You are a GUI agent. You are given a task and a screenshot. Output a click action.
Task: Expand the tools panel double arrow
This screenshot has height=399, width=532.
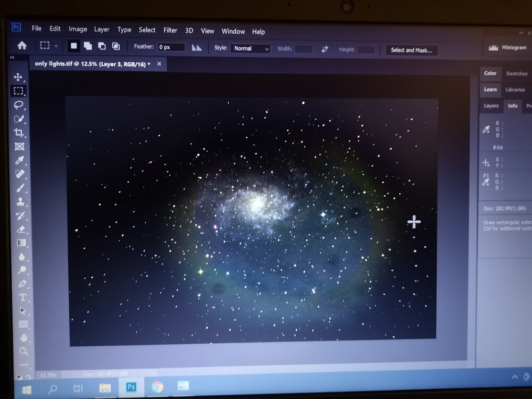[x=12, y=57]
